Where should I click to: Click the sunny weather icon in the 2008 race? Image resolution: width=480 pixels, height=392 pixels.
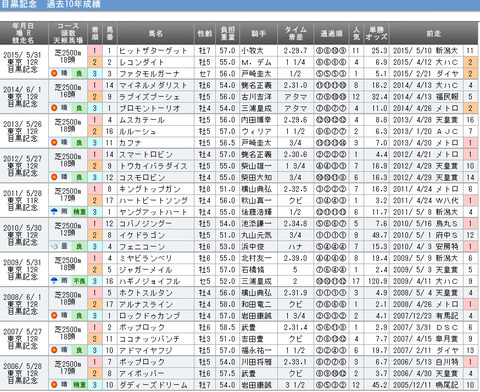click(x=54, y=315)
